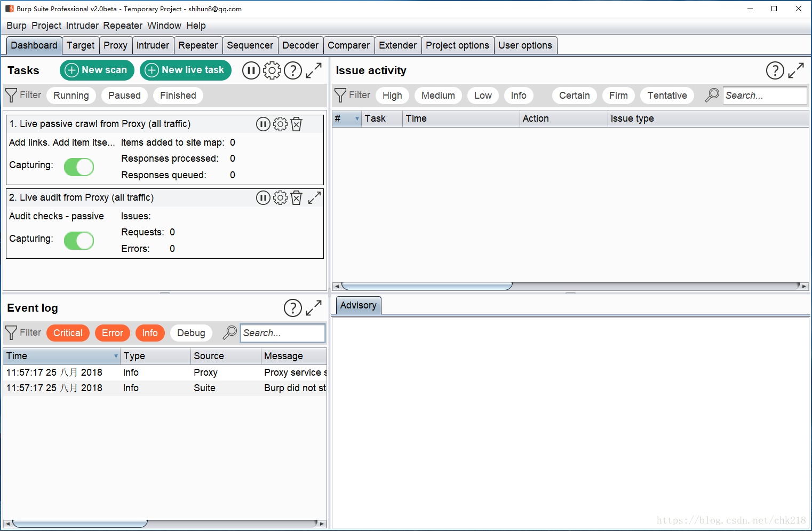Toggle Capturing switch for passive crawl task
The width and height of the screenshot is (812, 531).
click(79, 167)
